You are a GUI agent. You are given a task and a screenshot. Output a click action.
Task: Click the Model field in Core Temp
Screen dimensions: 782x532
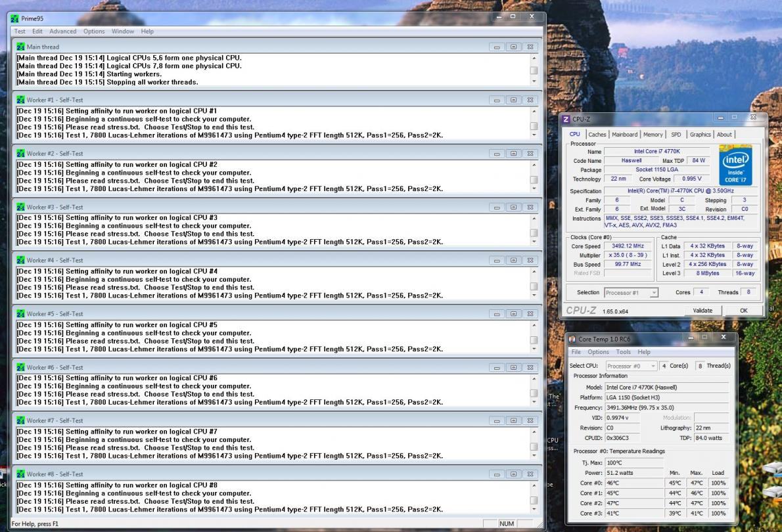tap(667, 388)
